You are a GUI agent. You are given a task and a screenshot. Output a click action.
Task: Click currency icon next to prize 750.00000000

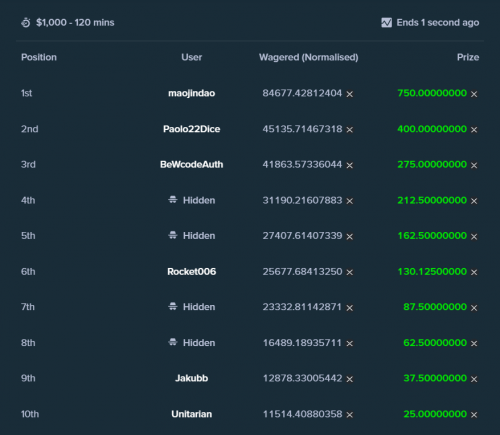point(474,94)
